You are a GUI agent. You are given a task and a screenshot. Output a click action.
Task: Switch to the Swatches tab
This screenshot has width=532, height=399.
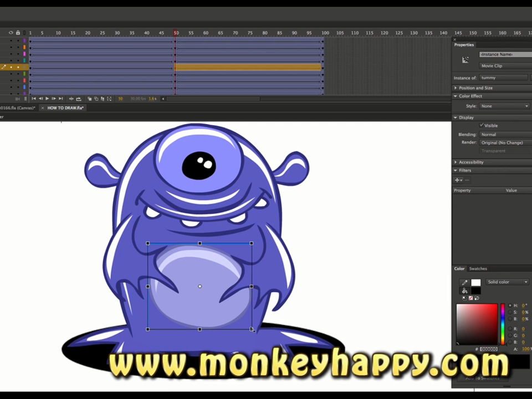point(478,269)
